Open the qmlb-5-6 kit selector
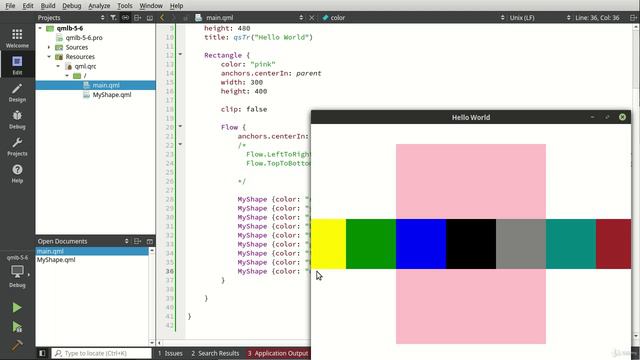The image size is (640, 360). pos(17,271)
